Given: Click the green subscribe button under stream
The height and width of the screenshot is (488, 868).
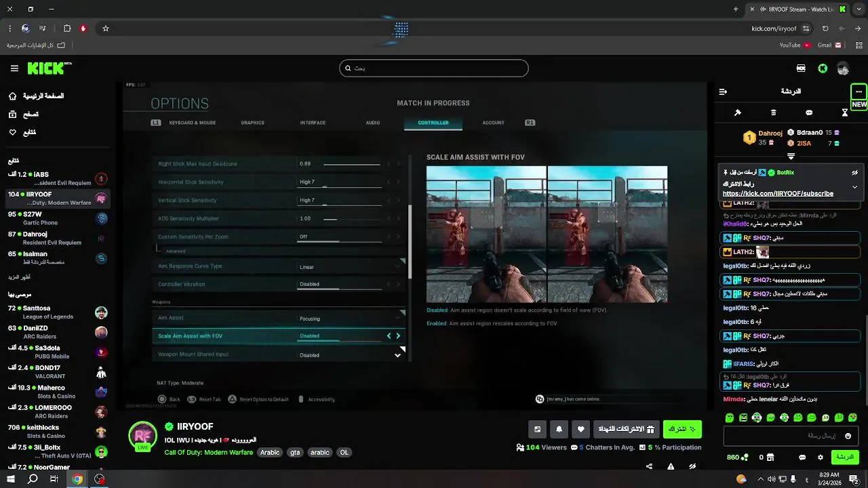Looking at the screenshot, I should (x=682, y=429).
